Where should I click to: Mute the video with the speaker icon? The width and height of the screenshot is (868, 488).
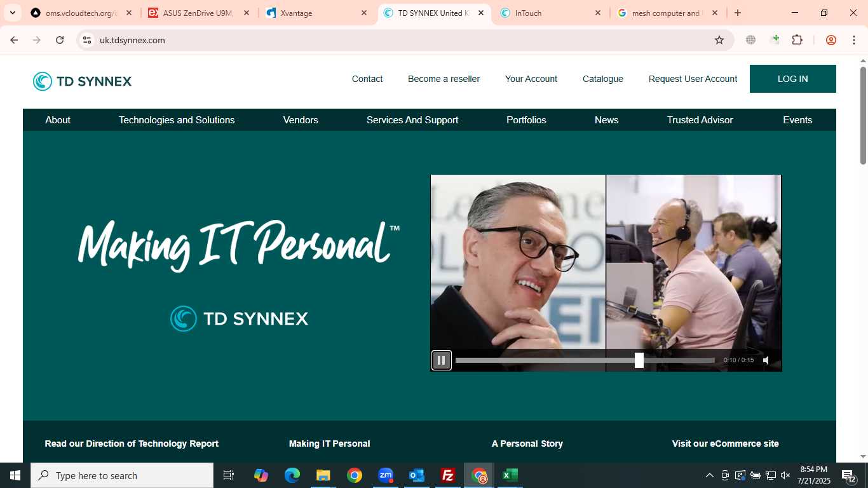click(766, 360)
